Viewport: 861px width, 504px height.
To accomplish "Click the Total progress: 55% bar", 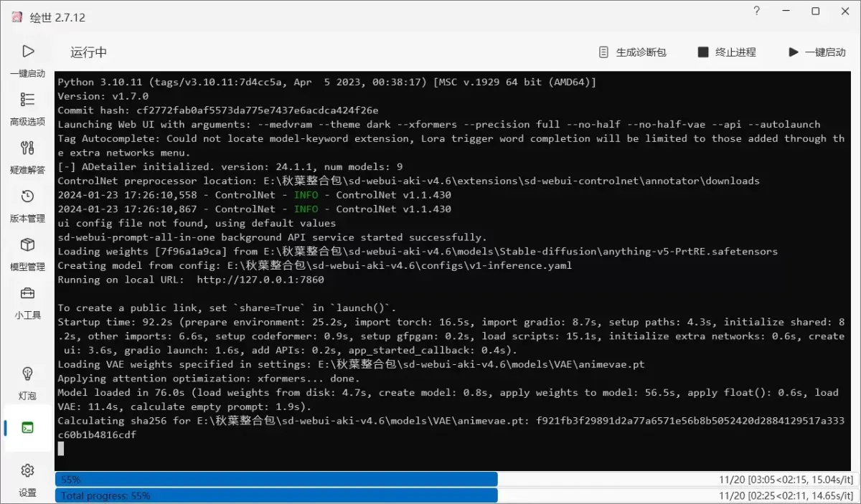I will 276,495.
